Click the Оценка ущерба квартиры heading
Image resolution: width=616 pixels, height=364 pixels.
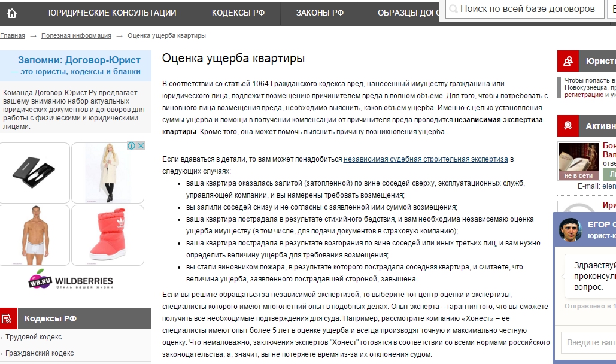233,58
